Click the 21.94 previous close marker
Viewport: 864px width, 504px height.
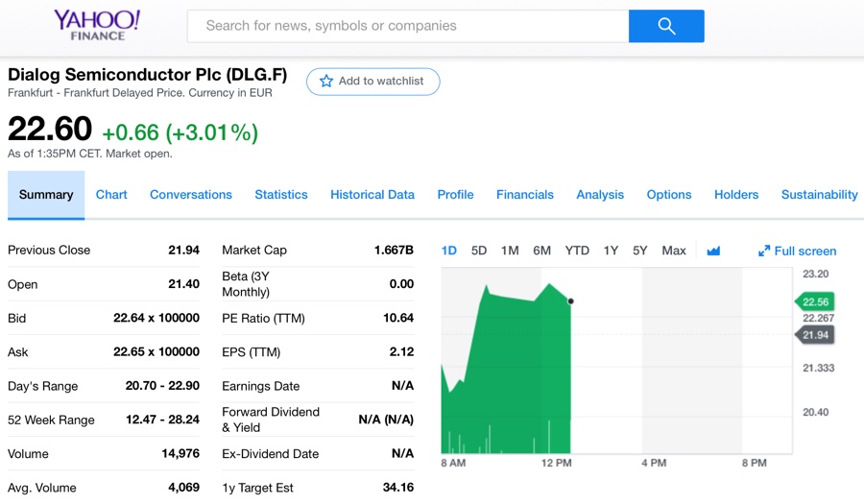coord(815,335)
